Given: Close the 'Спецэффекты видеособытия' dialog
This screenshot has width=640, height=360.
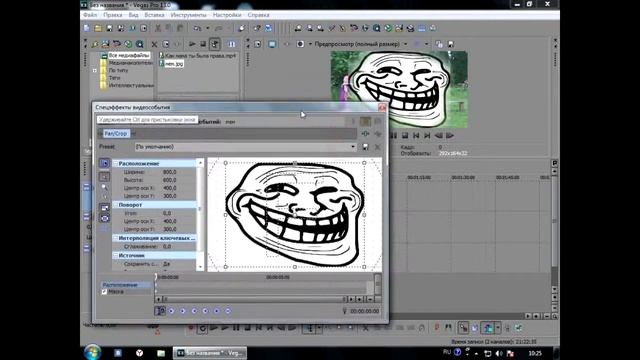Looking at the screenshot, I should (x=382, y=107).
